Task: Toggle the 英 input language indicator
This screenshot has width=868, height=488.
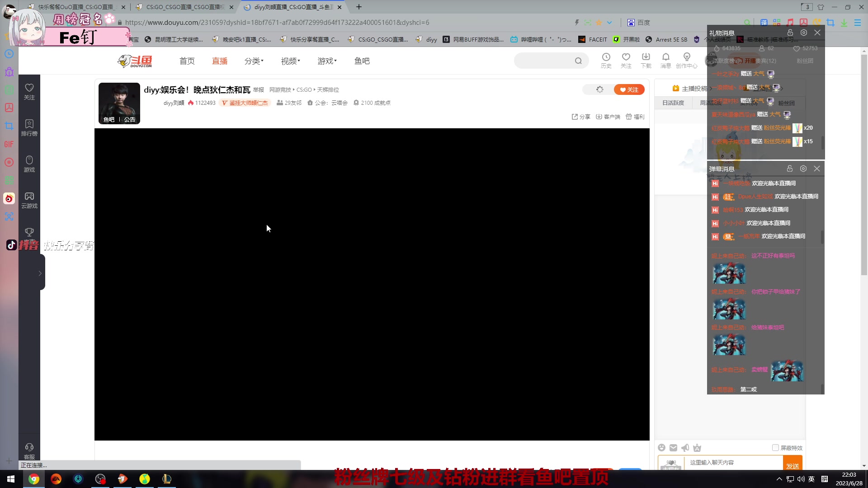Action: 811,479
